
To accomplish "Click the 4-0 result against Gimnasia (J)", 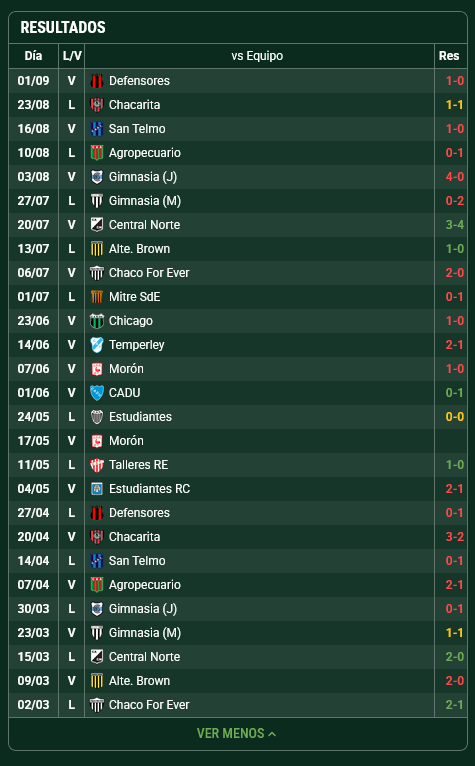I will click(x=454, y=177).
